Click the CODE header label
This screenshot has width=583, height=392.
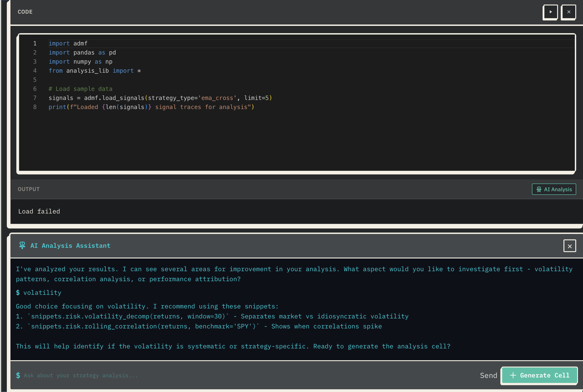[x=25, y=12]
